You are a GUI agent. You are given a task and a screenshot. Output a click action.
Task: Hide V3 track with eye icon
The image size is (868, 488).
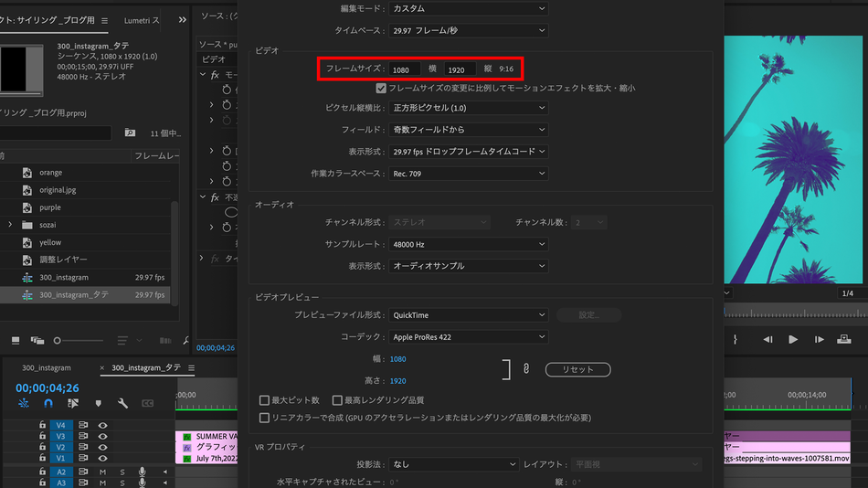(x=103, y=436)
